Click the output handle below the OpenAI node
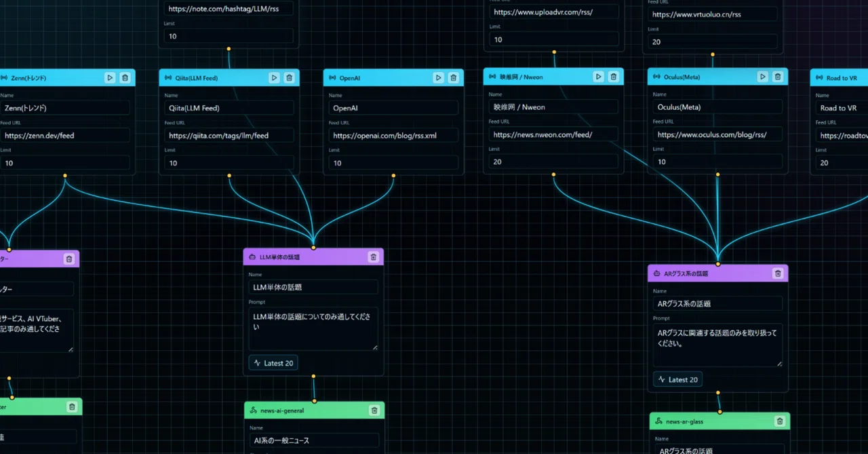Screen dimensions: 868x454 393,176
